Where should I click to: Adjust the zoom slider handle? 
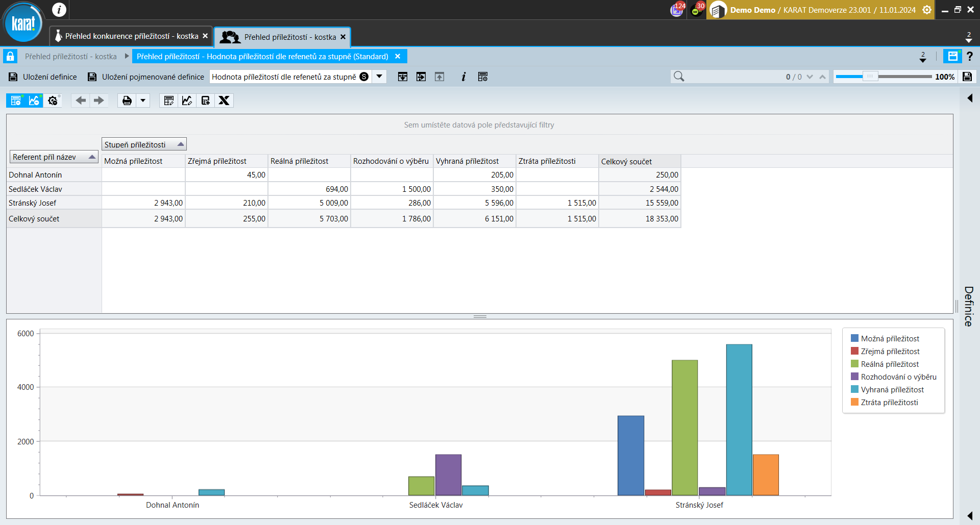(x=870, y=77)
